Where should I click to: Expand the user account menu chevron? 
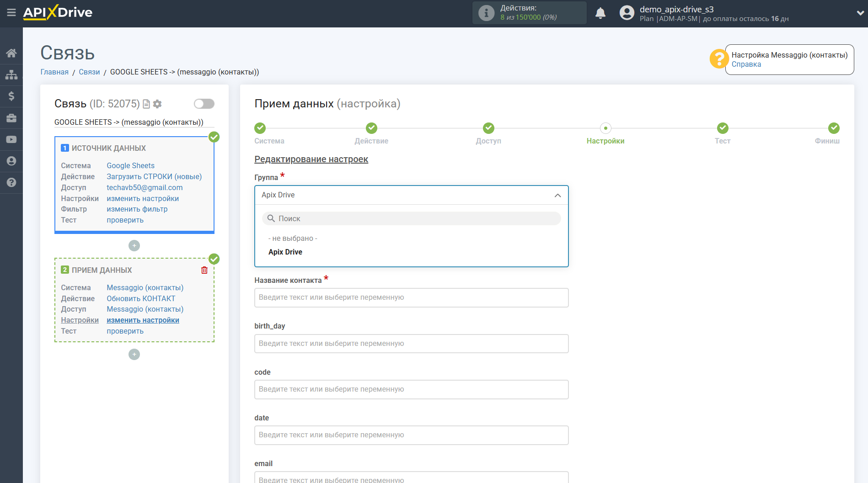tap(860, 13)
